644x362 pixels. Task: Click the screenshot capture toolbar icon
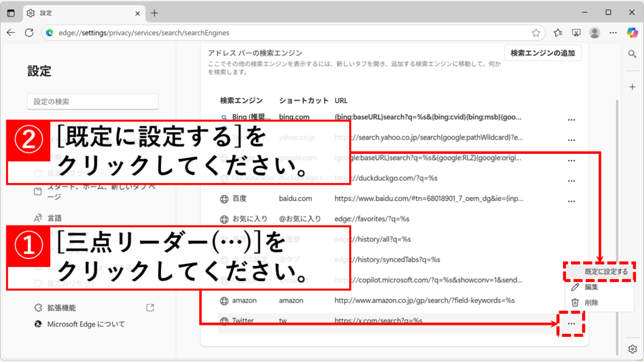coord(576,33)
